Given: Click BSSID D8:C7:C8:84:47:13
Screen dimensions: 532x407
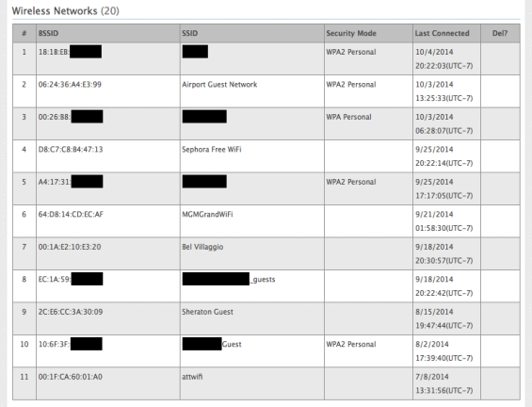Looking at the screenshot, I should tap(71, 150).
